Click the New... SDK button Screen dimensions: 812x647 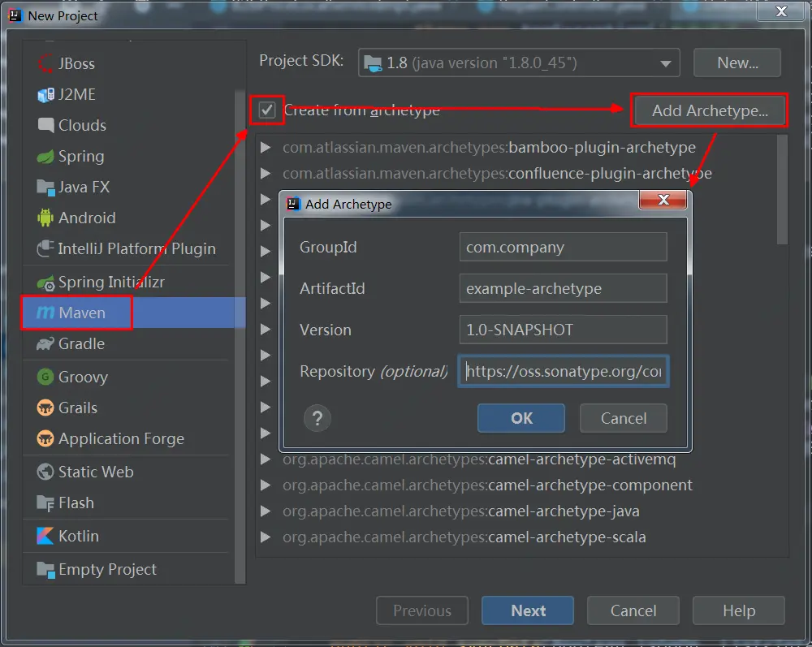click(x=737, y=63)
